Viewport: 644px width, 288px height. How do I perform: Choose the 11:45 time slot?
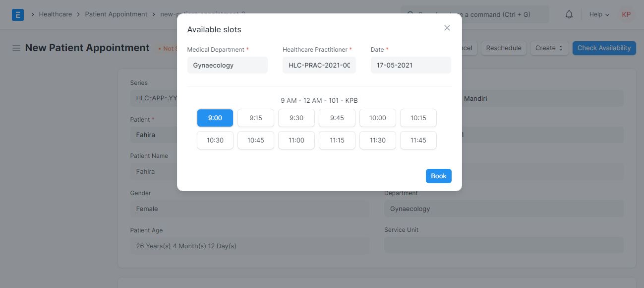(x=418, y=141)
